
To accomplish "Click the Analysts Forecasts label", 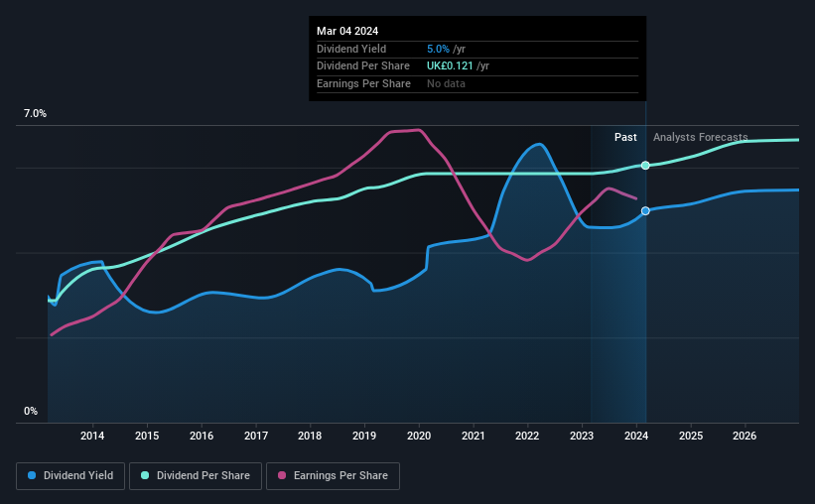I will click(700, 137).
